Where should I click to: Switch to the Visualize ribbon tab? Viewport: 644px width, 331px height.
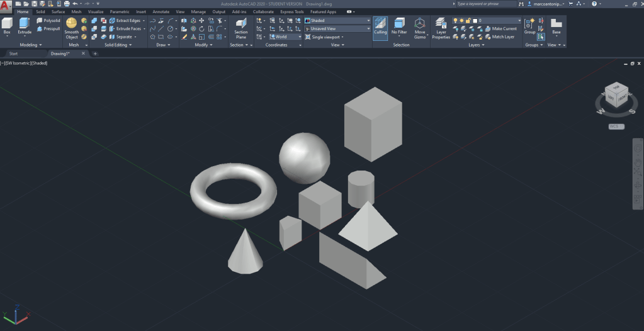click(96, 11)
